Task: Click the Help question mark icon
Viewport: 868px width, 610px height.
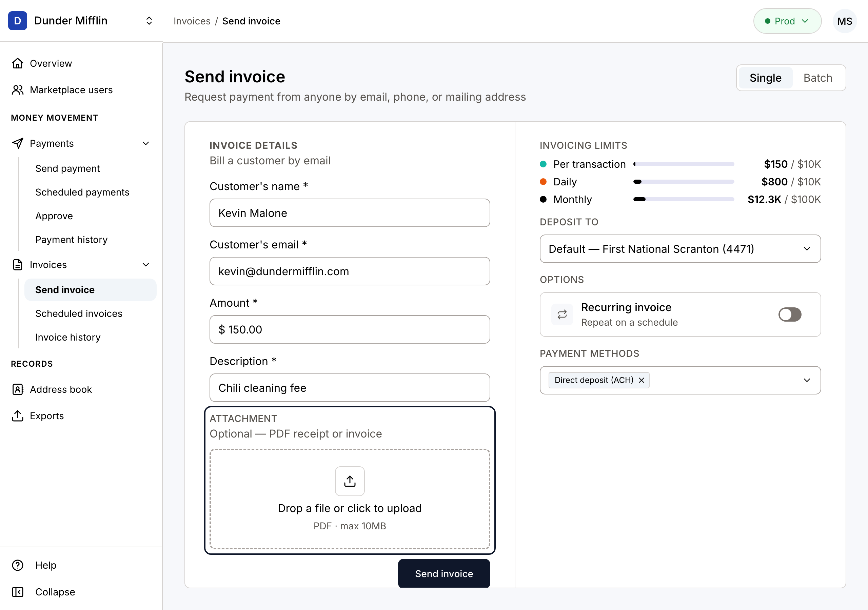Action: pyautogui.click(x=17, y=565)
